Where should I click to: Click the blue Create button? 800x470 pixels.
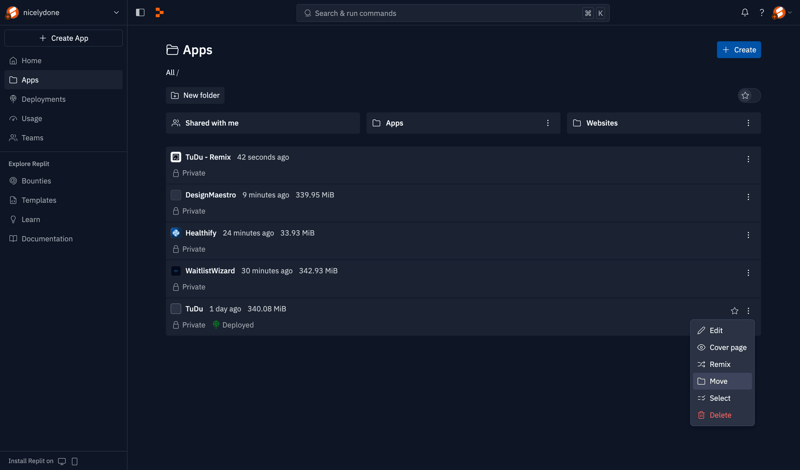(738, 50)
